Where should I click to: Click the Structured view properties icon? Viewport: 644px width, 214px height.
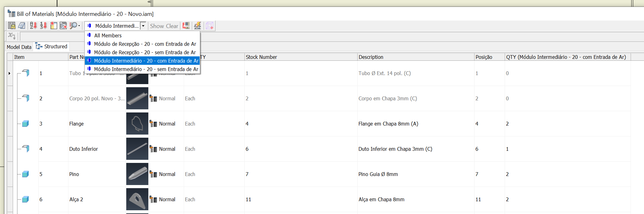pos(186,26)
